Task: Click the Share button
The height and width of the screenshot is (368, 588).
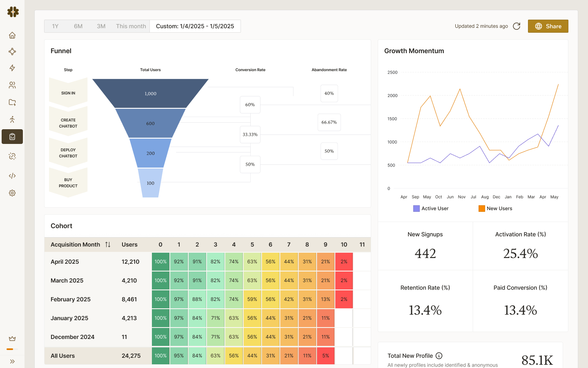Action: click(548, 26)
